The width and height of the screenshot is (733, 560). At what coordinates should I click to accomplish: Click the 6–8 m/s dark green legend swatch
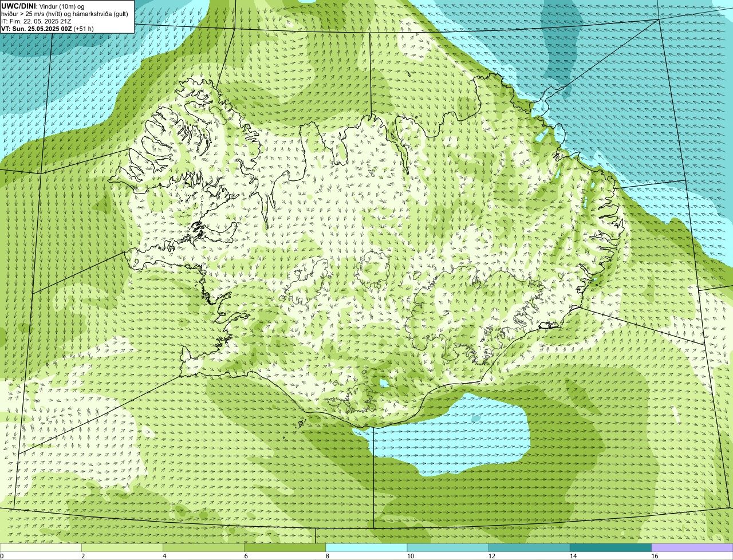[x=285, y=548]
